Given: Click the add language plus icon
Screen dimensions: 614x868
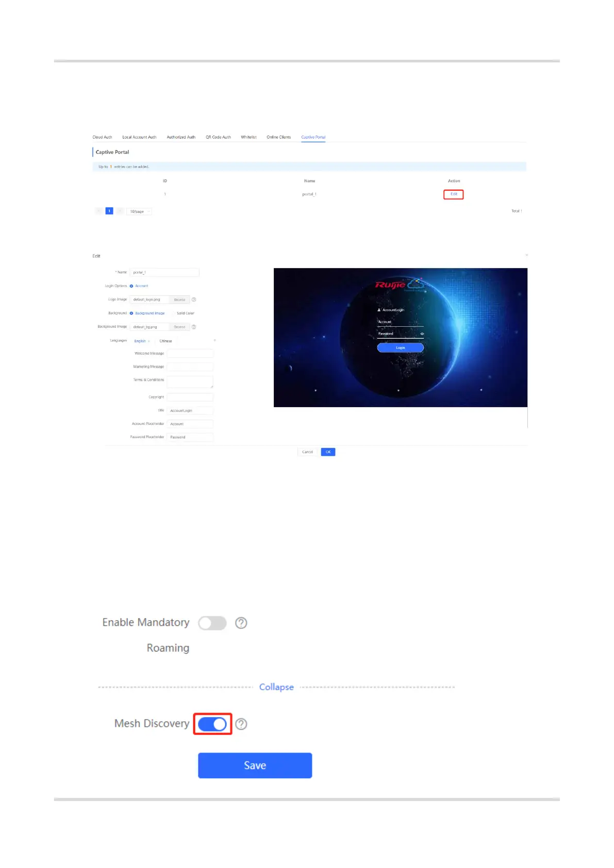Looking at the screenshot, I should [x=214, y=341].
